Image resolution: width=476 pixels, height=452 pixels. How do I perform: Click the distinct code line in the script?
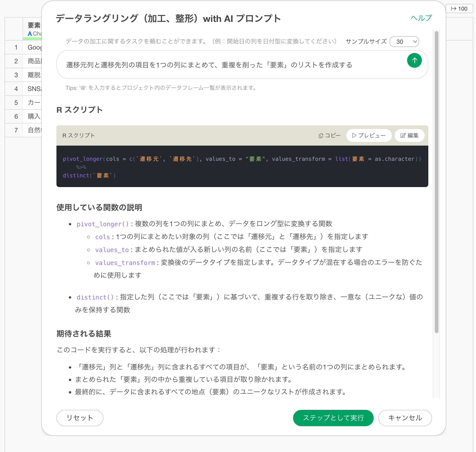(89, 176)
